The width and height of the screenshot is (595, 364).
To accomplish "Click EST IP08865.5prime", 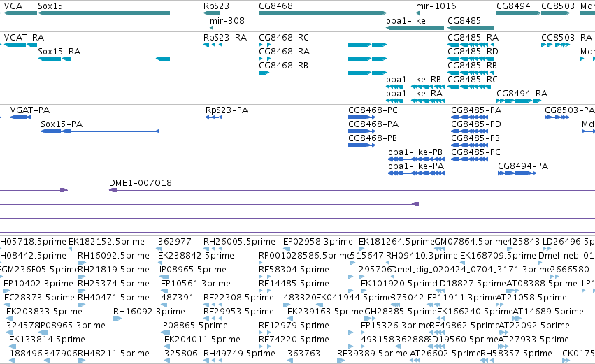I will pos(194,326).
